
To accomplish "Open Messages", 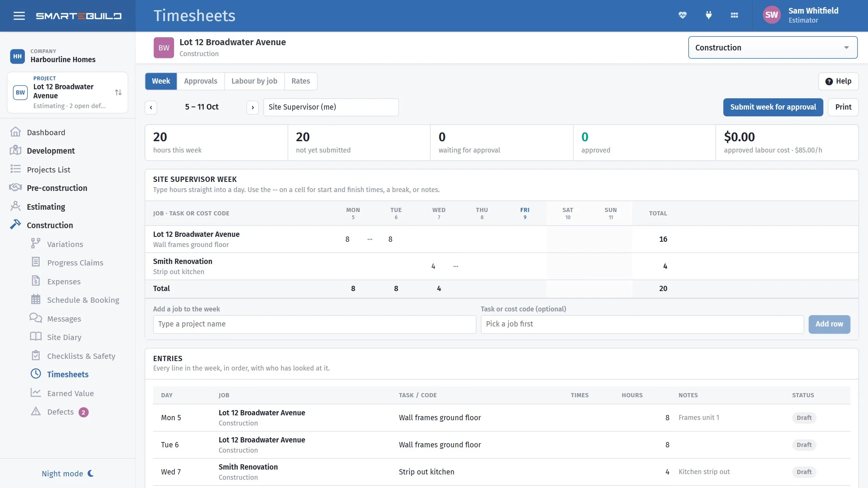I will tap(64, 319).
